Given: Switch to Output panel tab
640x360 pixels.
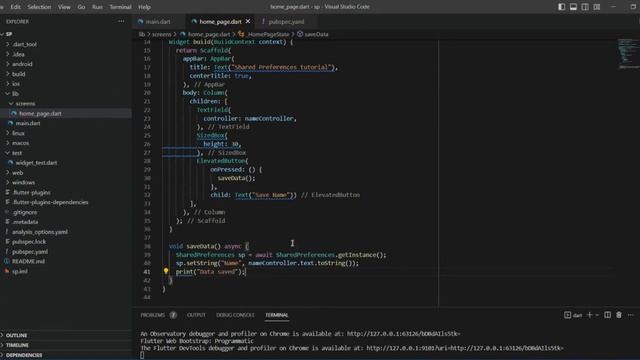Looking at the screenshot, I should coord(196,315).
